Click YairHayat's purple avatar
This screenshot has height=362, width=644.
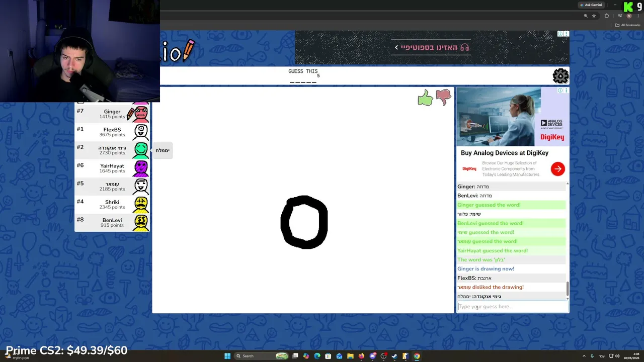tap(141, 168)
